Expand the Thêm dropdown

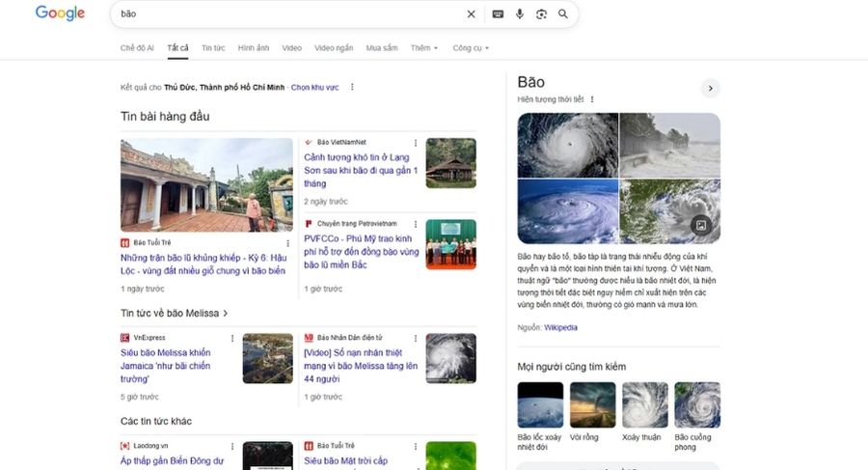424,47
